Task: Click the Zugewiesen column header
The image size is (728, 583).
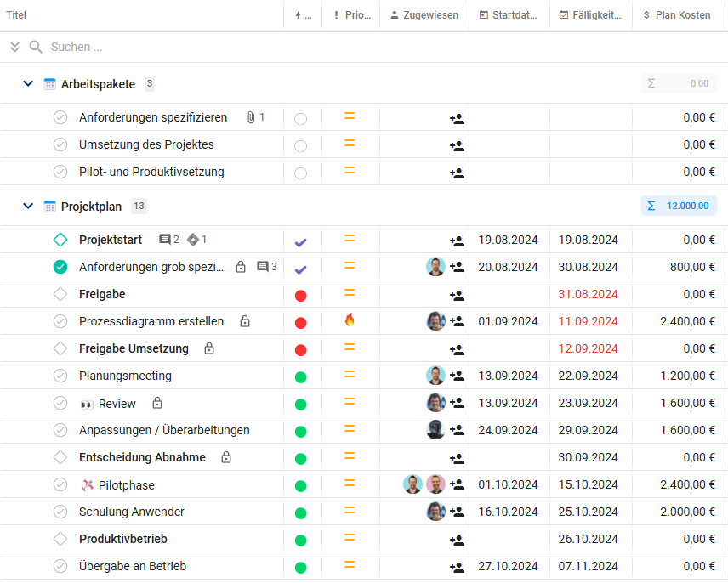Action: click(424, 15)
